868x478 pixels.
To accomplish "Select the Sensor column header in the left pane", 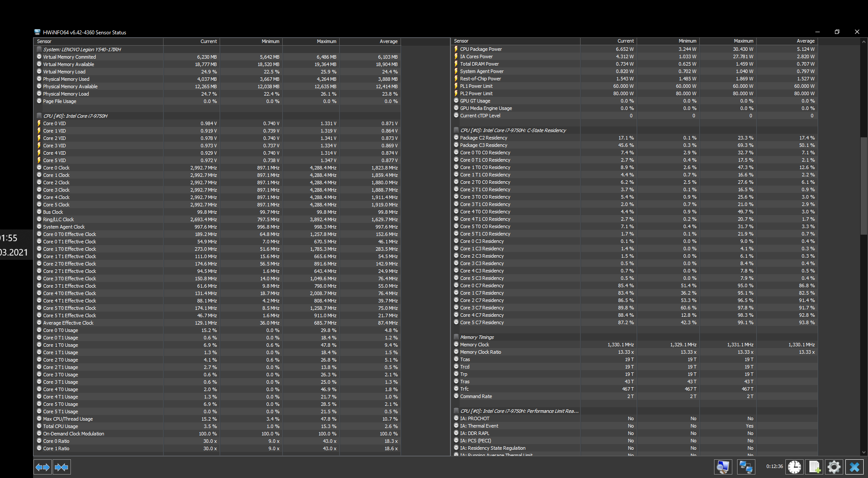I will tap(98, 41).
